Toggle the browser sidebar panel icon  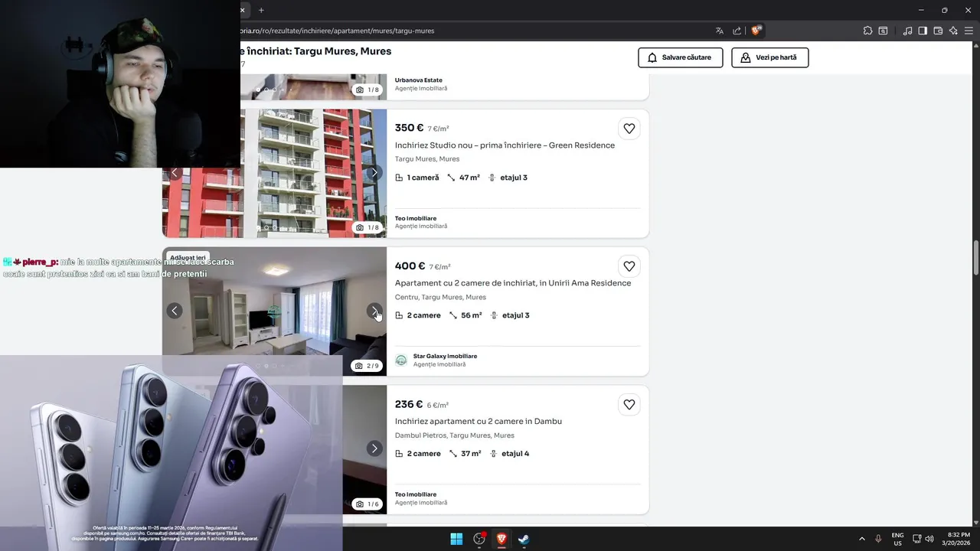(923, 31)
